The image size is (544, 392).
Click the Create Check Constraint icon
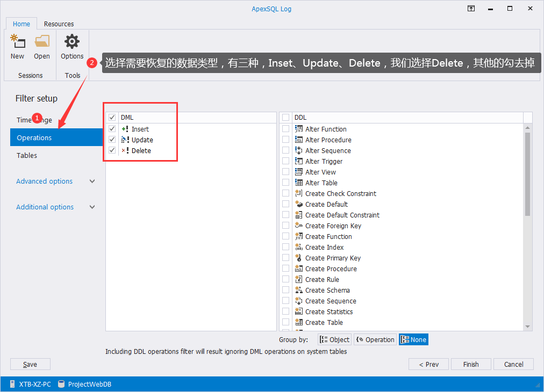[299, 193]
